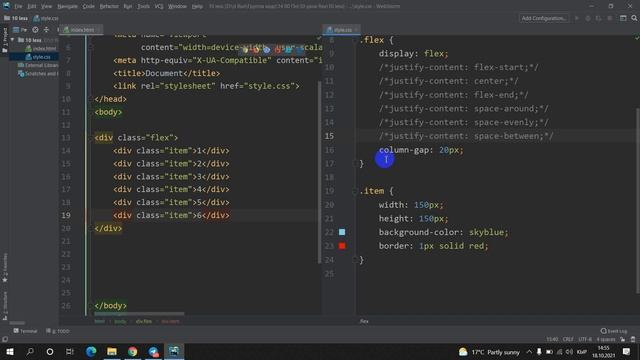Click the style.css breadcrumb in navigation bar
The height and width of the screenshot is (360, 640).
[x=46, y=18]
